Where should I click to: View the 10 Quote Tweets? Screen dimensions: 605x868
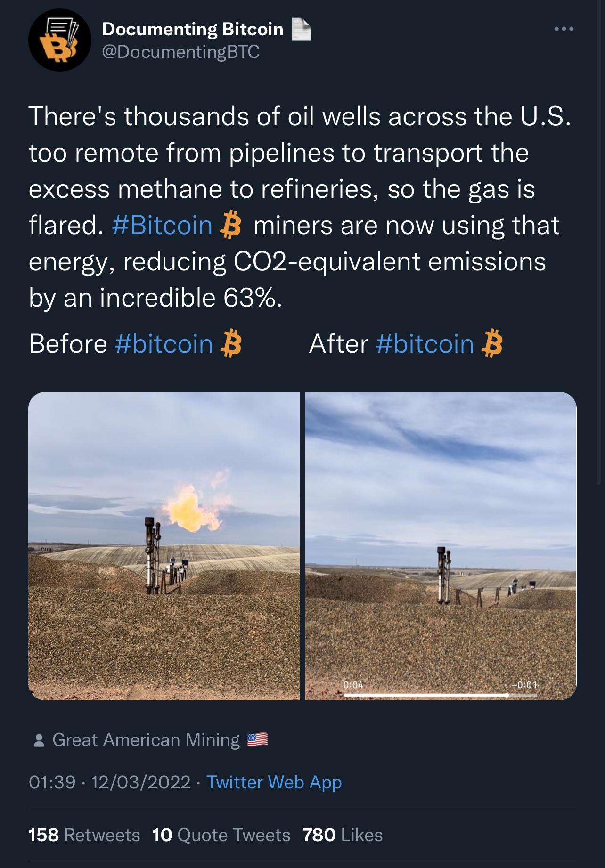click(x=221, y=835)
